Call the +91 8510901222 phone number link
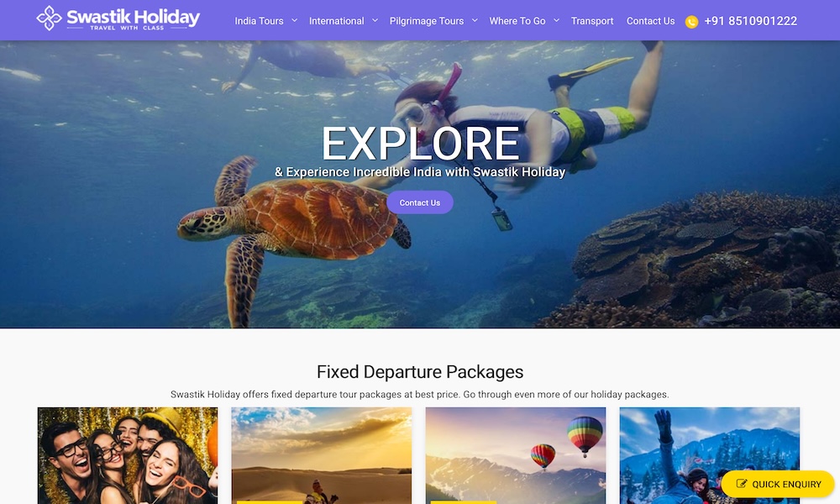Screen dimensions: 840x504 click(750, 21)
